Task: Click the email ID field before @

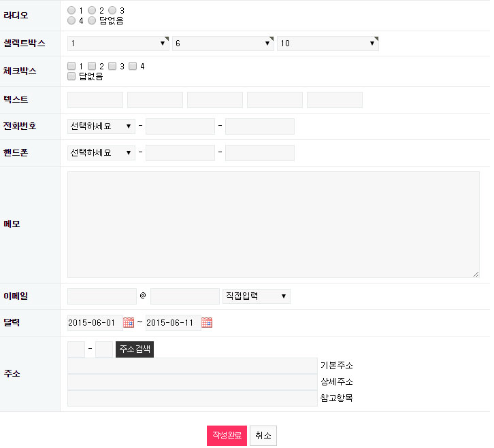Action: pyautogui.click(x=102, y=296)
